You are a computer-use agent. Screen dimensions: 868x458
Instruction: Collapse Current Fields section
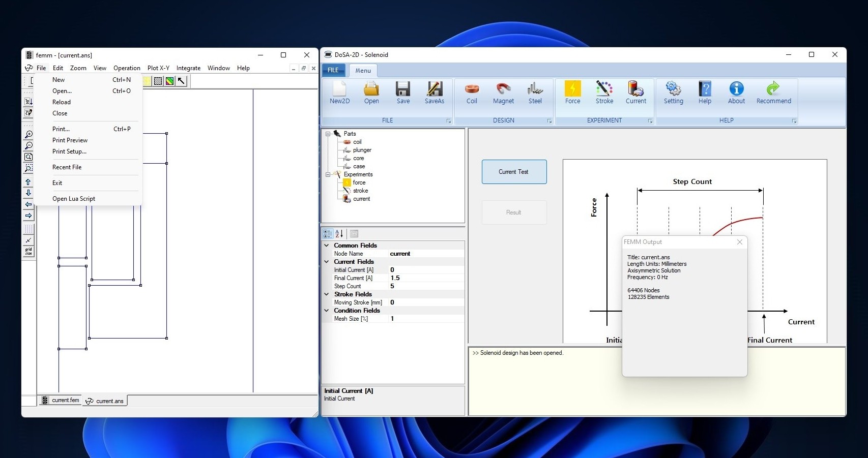tap(327, 262)
